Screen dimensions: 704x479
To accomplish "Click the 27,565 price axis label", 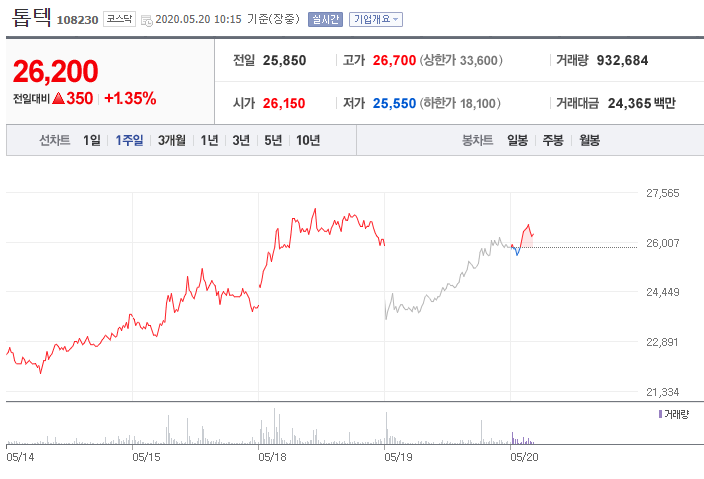I will coord(663,193).
